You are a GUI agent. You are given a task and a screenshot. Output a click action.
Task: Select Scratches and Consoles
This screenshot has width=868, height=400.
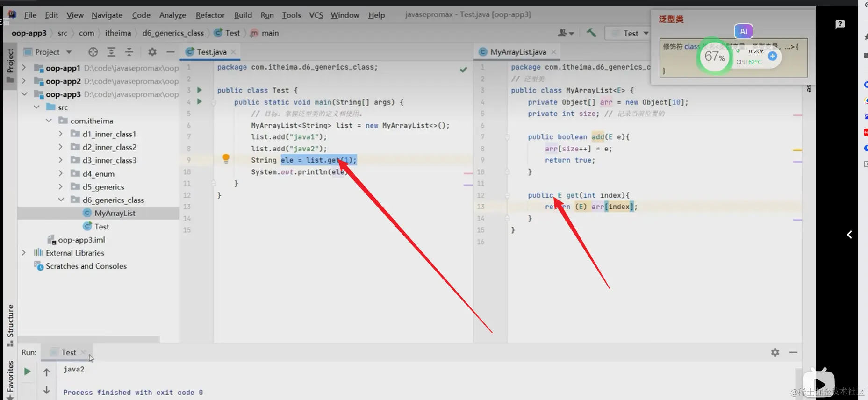(x=80, y=266)
